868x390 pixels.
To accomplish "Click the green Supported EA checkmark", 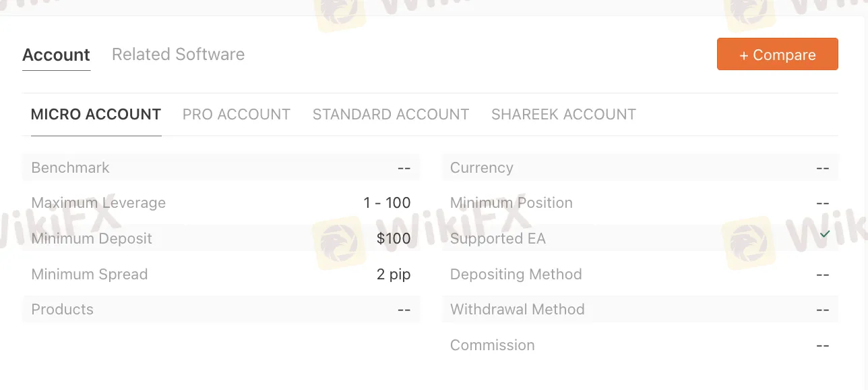I will tap(824, 234).
